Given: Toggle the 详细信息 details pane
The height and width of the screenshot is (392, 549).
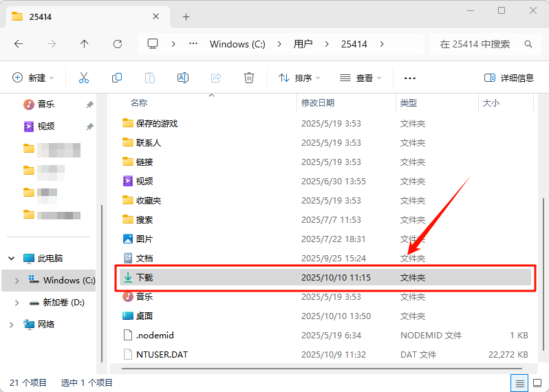Looking at the screenshot, I should (508, 78).
